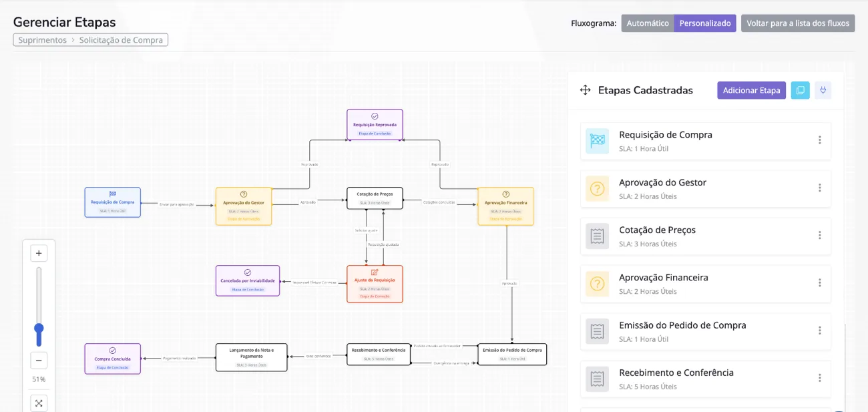
Task: Open options menu for Emissão do Pedido de Compra
Action: coord(819,331)
